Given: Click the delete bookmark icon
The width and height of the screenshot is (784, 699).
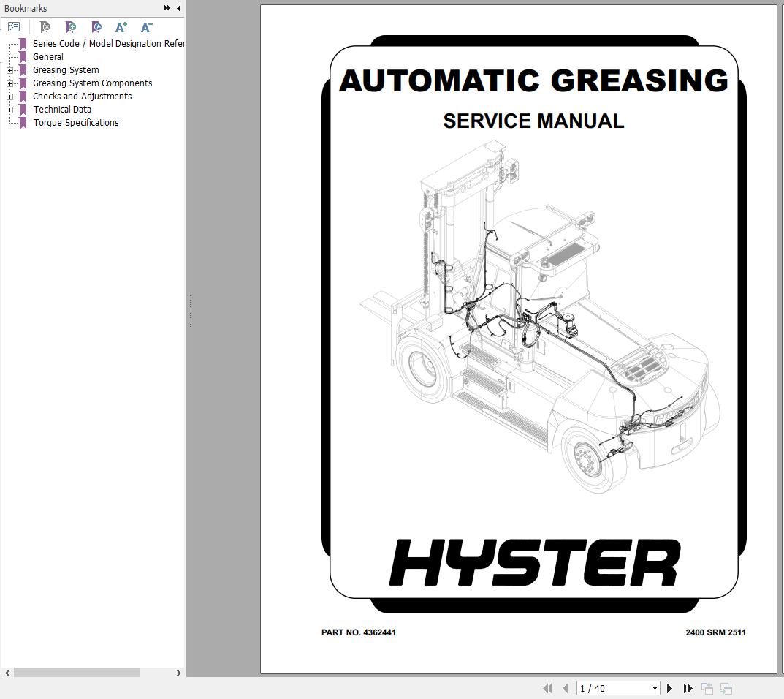Looking at the screenshot, I should (x=45, y=27).
